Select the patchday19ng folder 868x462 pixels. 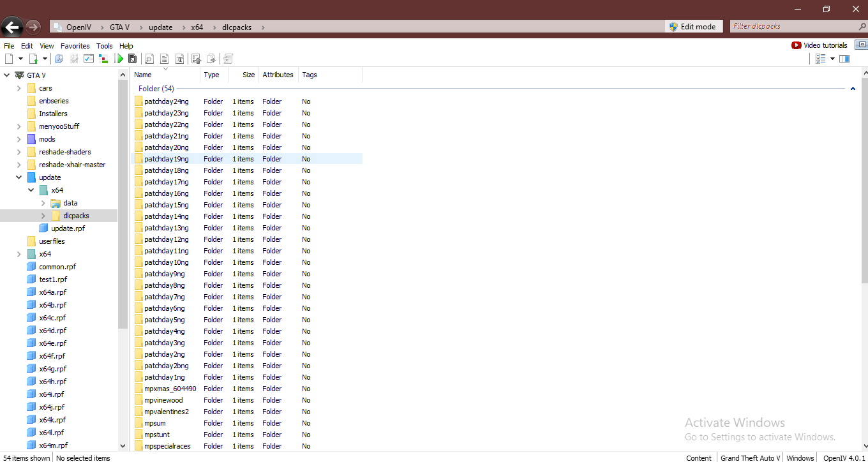tap(166, 159)
